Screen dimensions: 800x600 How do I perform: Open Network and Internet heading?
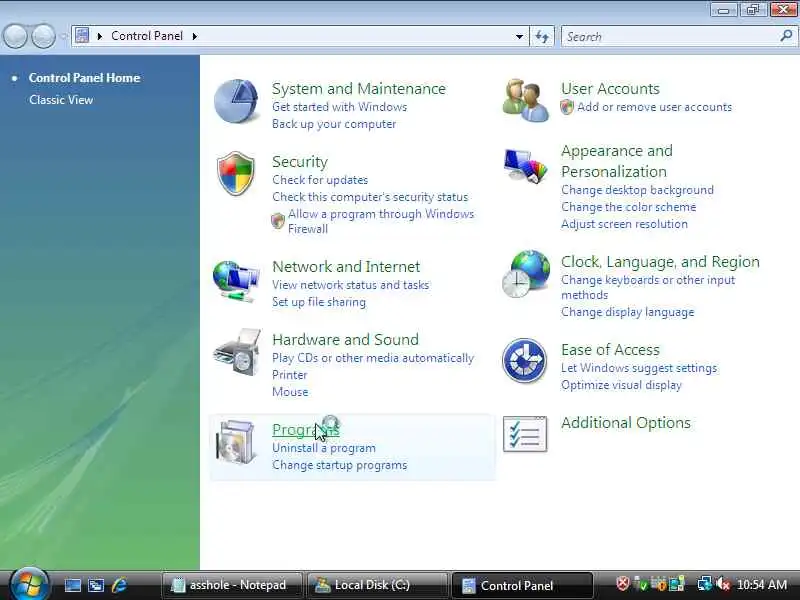[x=346, y=266]
